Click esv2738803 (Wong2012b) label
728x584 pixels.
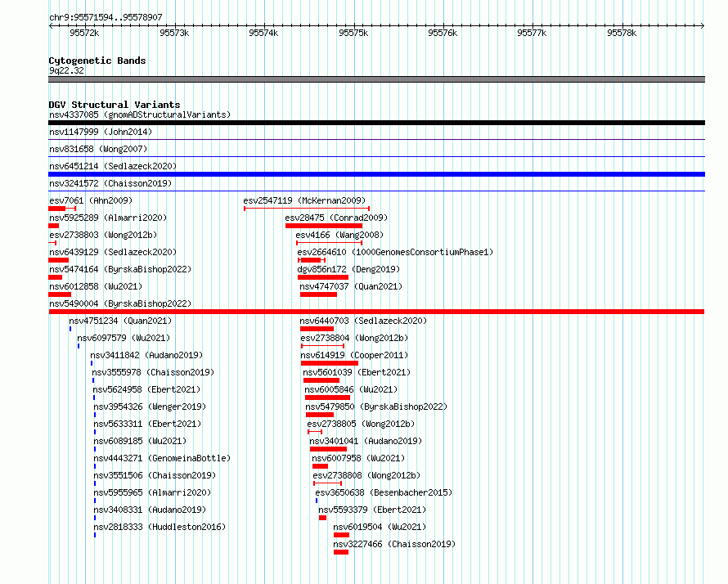(103, 235)
